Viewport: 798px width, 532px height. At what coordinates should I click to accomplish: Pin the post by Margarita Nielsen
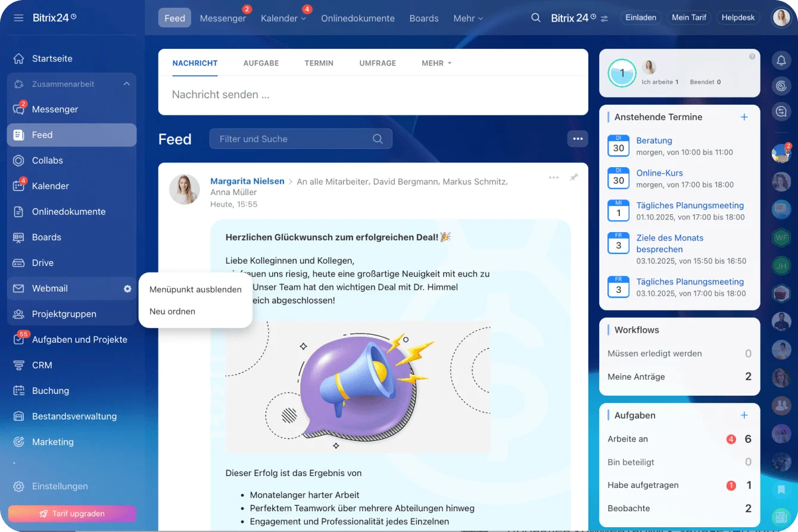573,177
